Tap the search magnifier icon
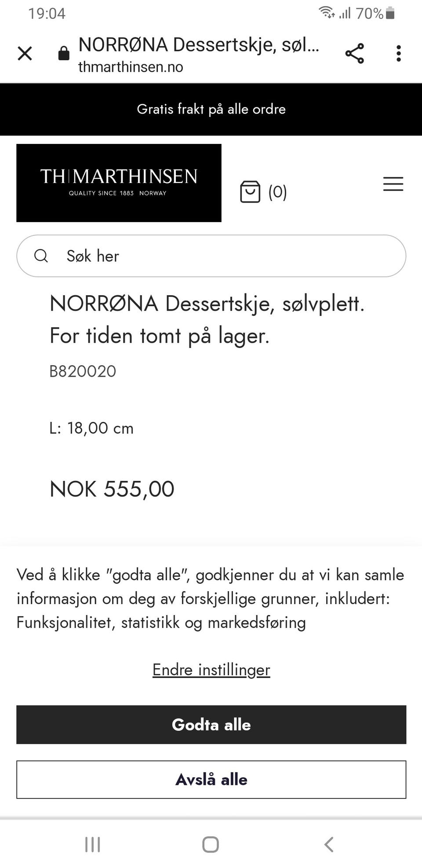This screenshot has height=868, width=422. point(41,256)
